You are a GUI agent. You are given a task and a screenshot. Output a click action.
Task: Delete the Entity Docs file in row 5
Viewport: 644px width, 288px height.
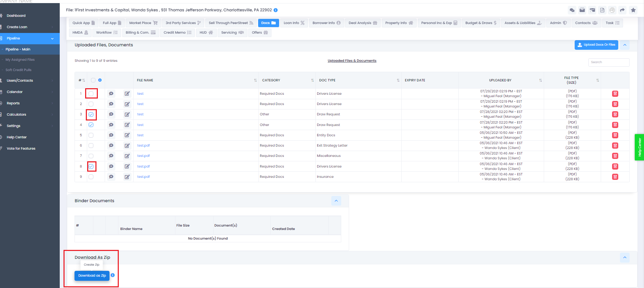(x=615, y=135)
